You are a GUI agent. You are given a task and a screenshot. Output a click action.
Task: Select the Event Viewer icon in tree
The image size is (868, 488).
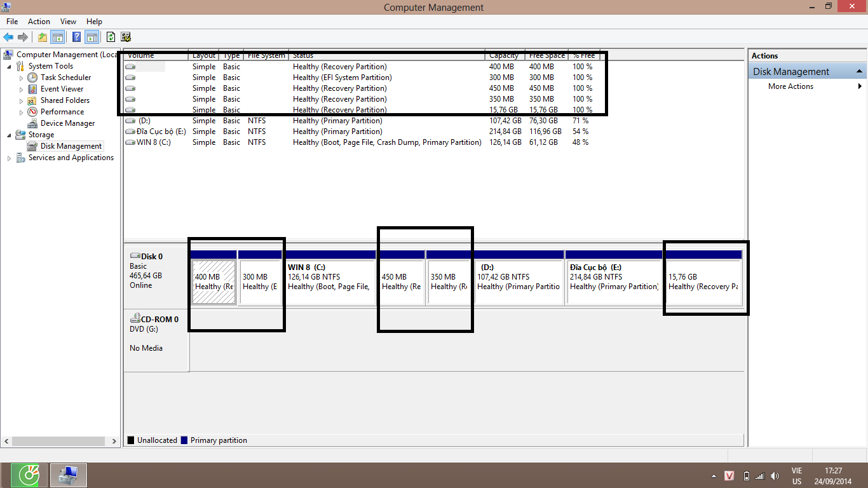32,89
